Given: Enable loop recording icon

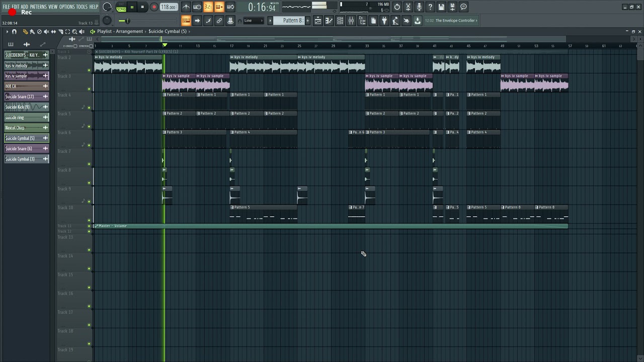Looking at the screenshot, I should pos(230,7).
